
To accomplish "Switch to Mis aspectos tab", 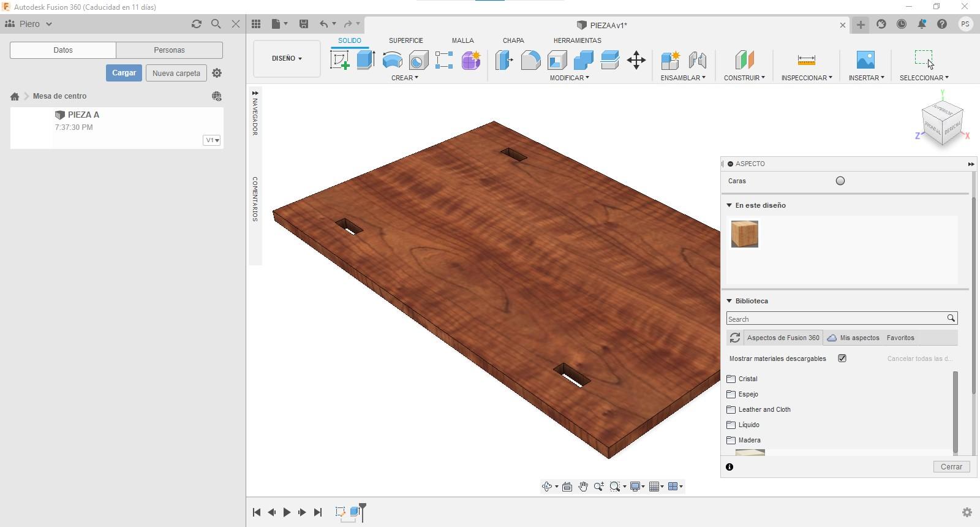I will (x=853, y=338).
